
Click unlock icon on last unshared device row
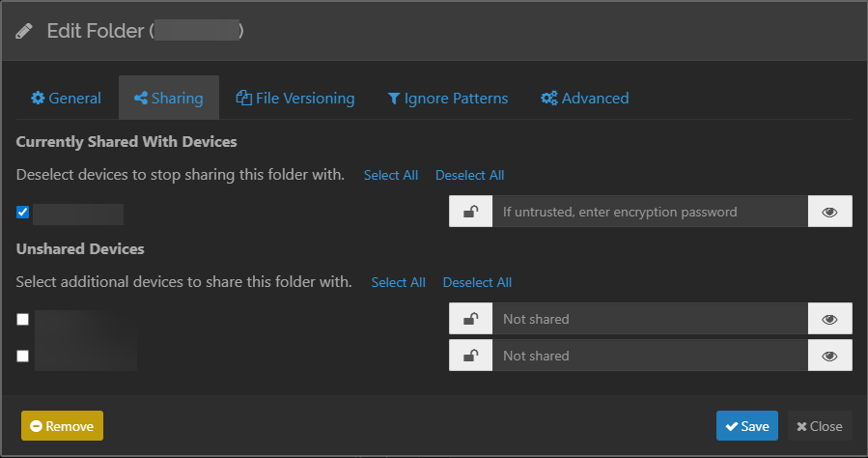470,356
